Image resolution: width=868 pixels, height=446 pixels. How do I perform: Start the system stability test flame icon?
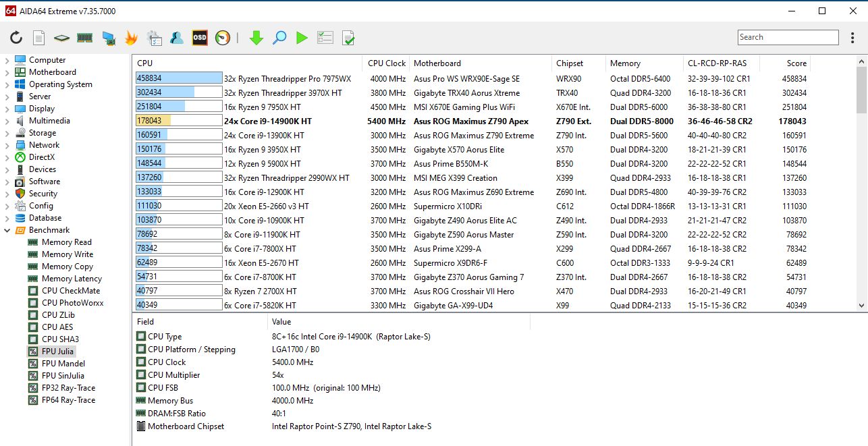tap(131, 38)
